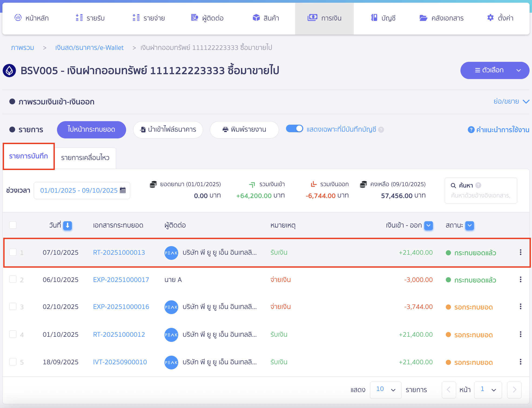Expand the สถานะ column filter dropdown
This screenshot has width=532, height=408.
pos(470,225)
